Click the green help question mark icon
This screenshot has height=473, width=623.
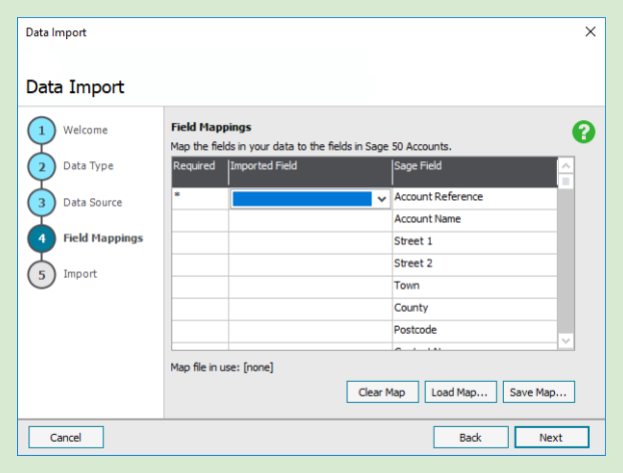(584, 132)
